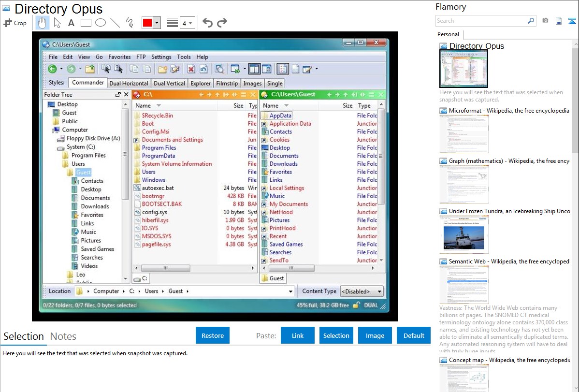Open the File menu in Opus snapshot
This screenshot has height=392, width=579.
tap(53, 57)
